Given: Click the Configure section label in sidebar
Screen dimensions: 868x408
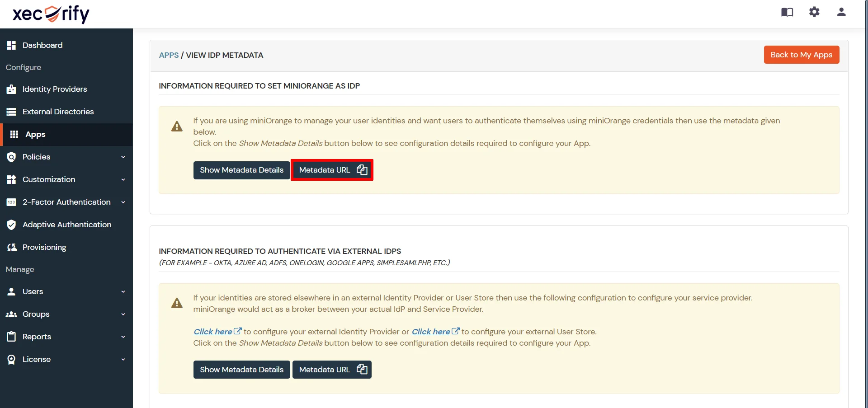Looking at the screenshot, I should (x=24, y=67).
